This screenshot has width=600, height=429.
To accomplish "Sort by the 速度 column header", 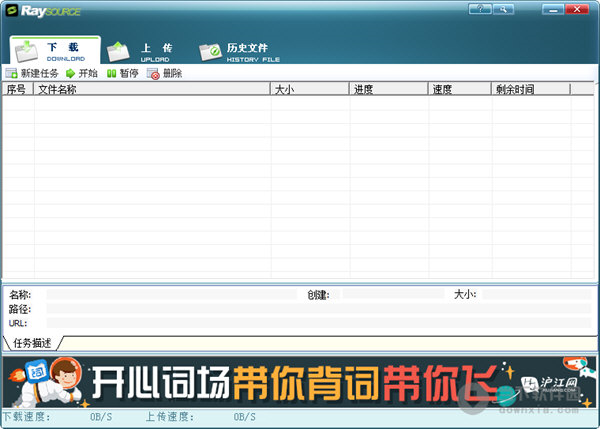I will click(x=460, y=89).
